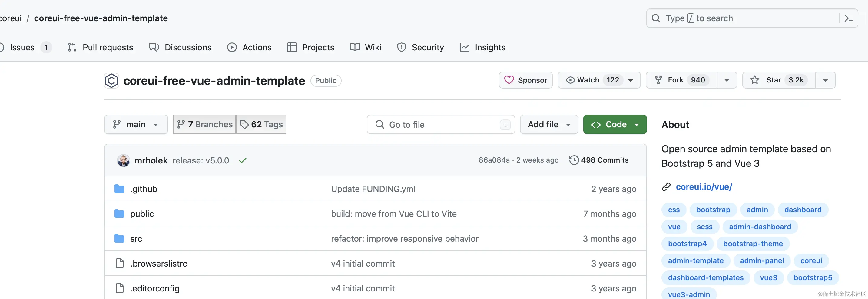Switch to the Pull requests tab
Viewport: 868px width, 299px height.
(101, 48)
